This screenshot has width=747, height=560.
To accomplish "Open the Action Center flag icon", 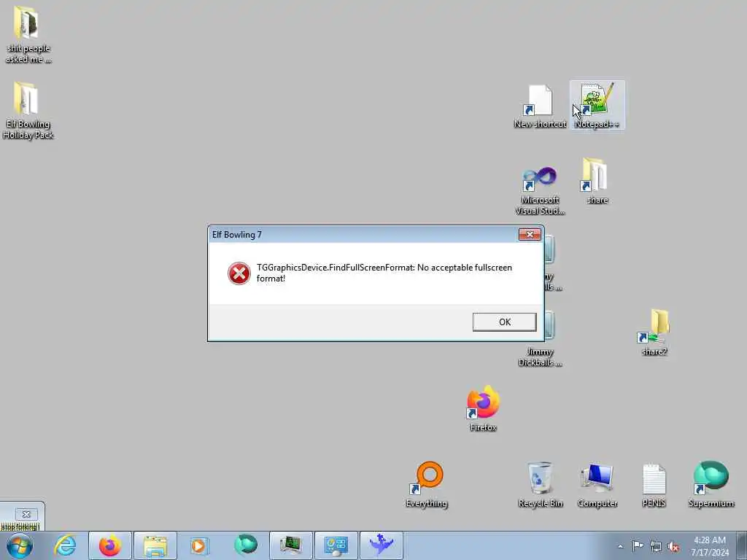I will tap(638, 546).
